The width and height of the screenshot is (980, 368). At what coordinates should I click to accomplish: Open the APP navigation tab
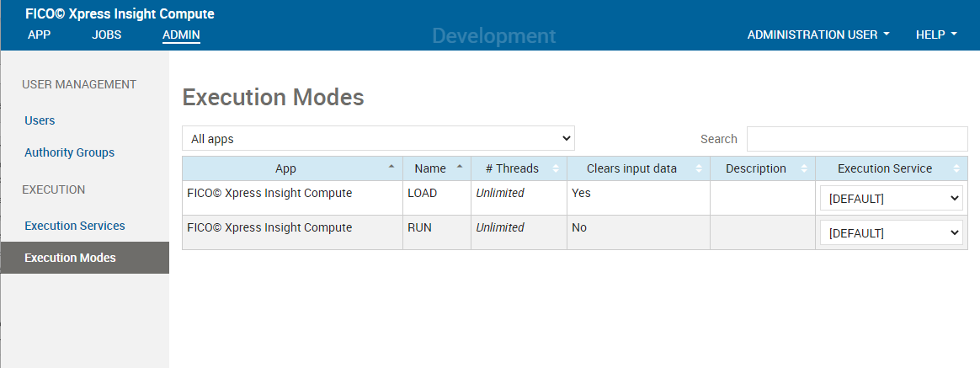[39, 35]
